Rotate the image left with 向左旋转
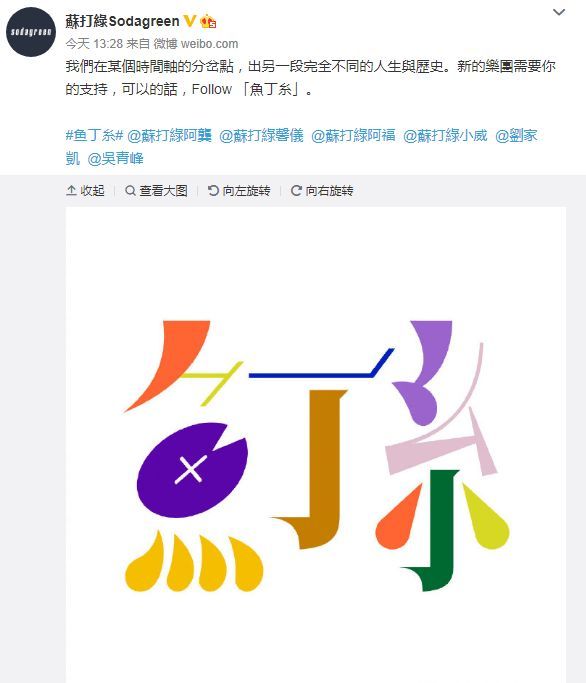The height and width of the screenshot is (683, 586). [239, 190]
